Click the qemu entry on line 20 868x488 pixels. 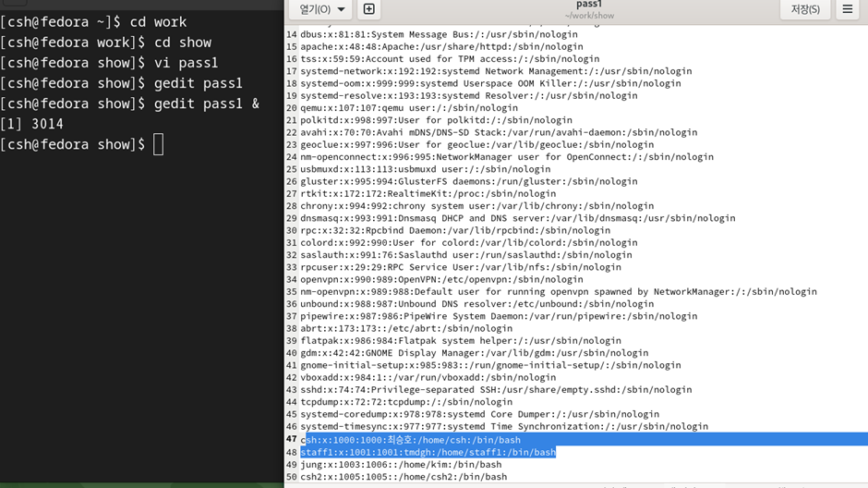pyautogui.click(x=409, y=107)
